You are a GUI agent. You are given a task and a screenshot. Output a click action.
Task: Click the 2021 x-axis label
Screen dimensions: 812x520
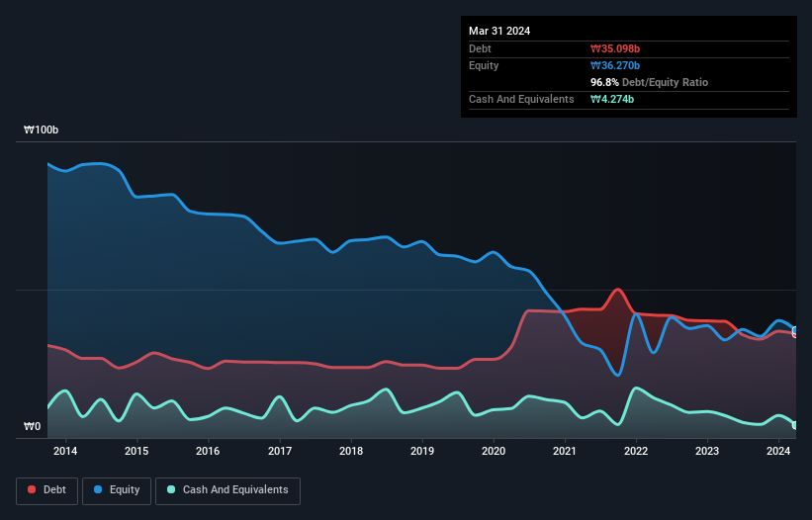565,451
